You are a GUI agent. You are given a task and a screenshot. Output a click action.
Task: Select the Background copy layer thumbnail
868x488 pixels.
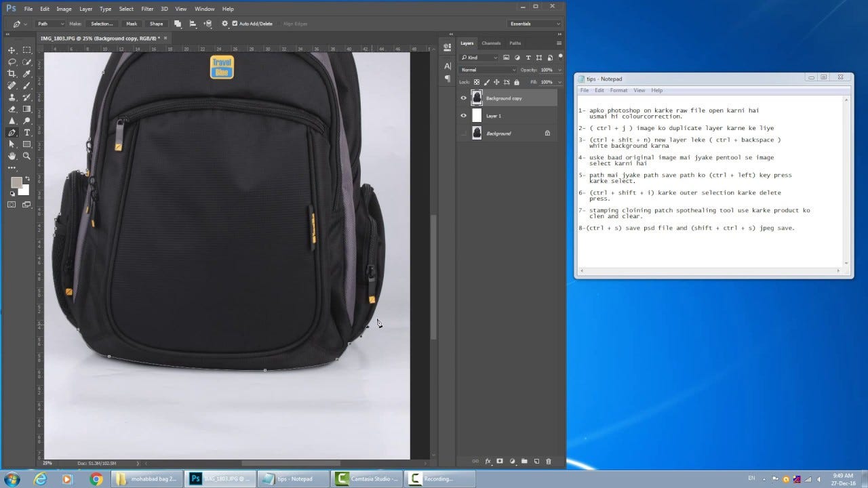tap(477, 98)
